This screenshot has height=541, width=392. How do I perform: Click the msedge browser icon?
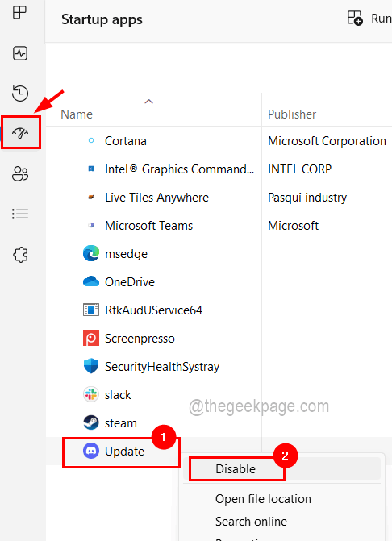(91, 254)
